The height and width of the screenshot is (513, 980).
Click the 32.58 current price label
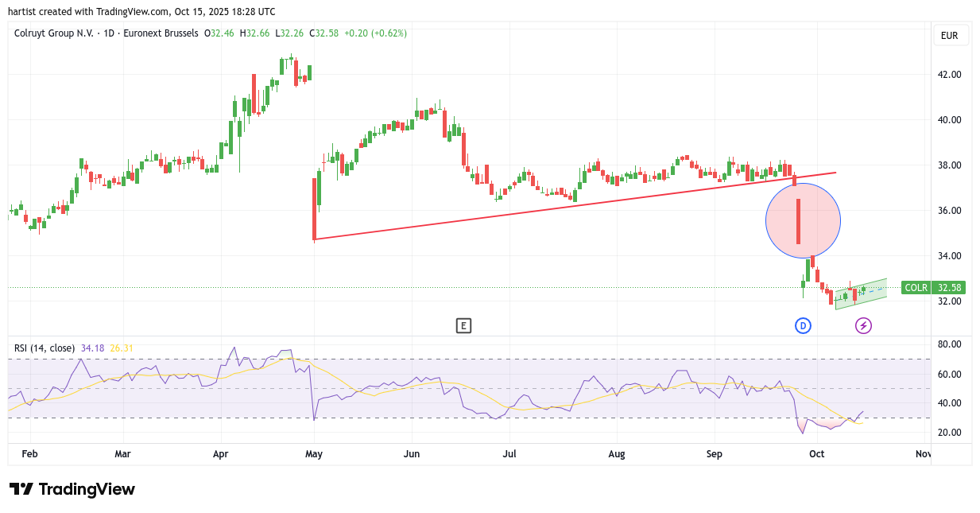coord(950,288)
